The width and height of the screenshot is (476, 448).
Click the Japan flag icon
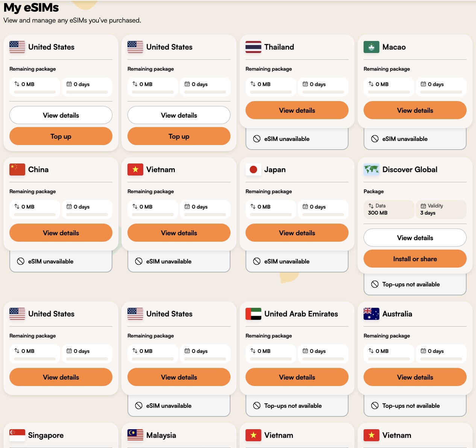tap(253, 170)
